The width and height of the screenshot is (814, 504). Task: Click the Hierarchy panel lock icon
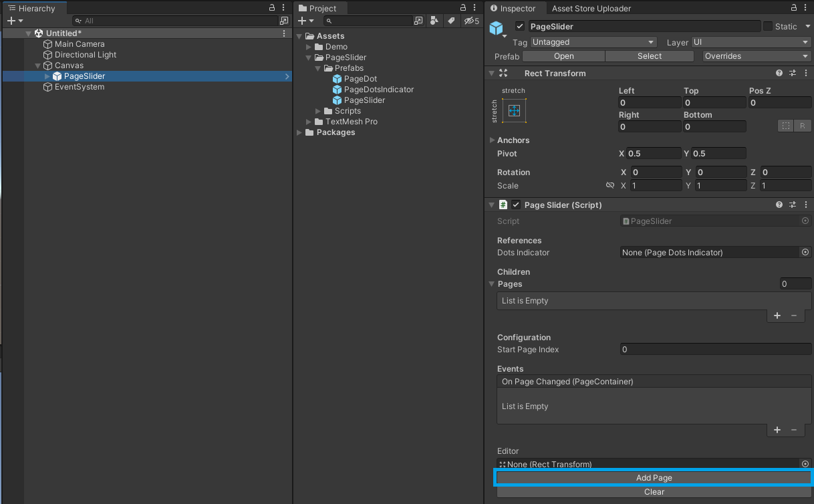tap(271, 8)
